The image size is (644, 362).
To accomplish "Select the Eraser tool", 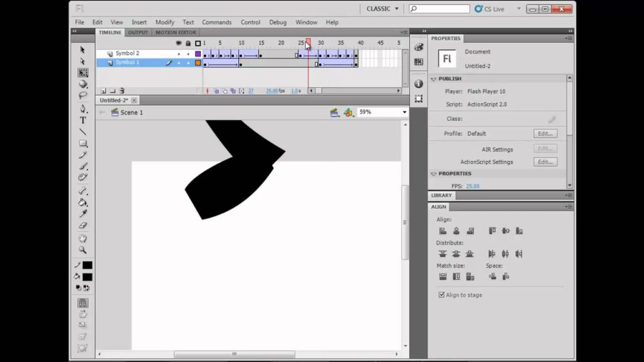I will click(83, 226).
